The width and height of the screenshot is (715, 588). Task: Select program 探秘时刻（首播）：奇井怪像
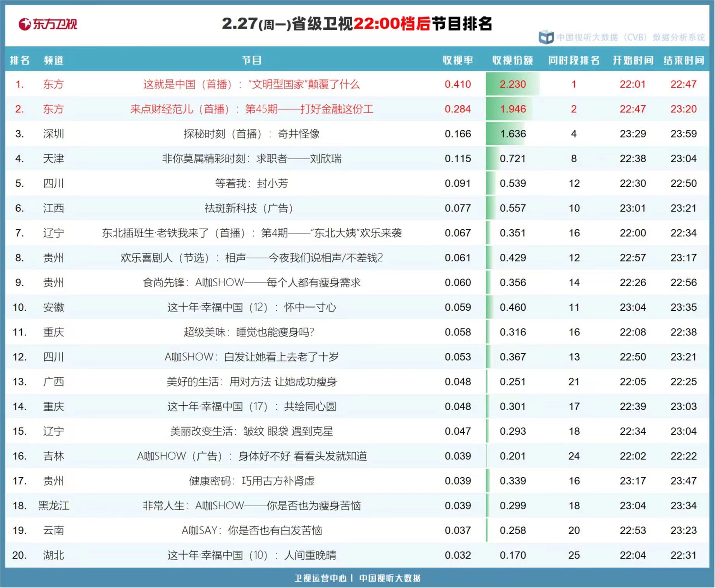click(252, 134)
